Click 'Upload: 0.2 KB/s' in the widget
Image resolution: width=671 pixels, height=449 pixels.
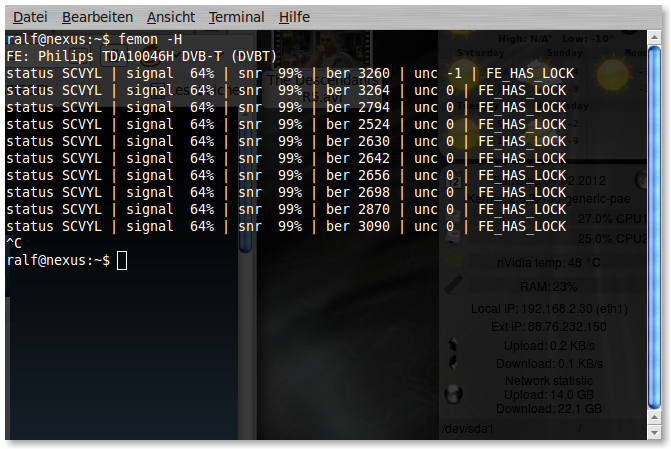pos(549,345)
